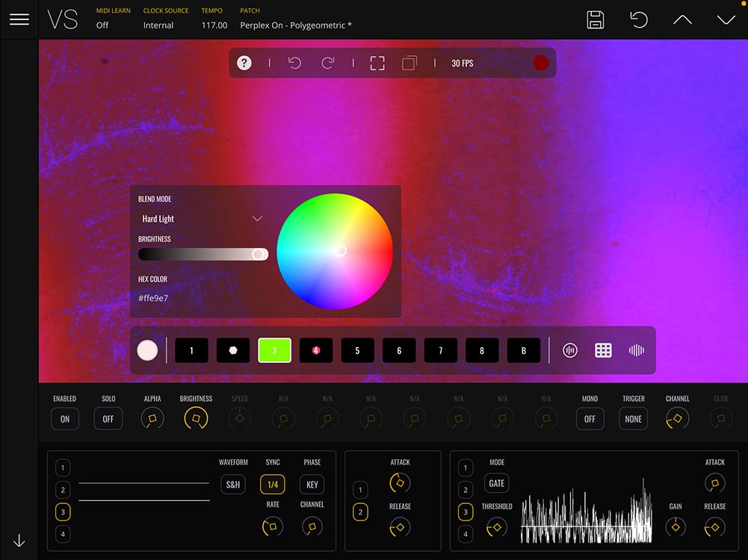The width and height of the screenshot is (748, 560).
Task: Click the audio waveform icon
Action: coord(636,350)
